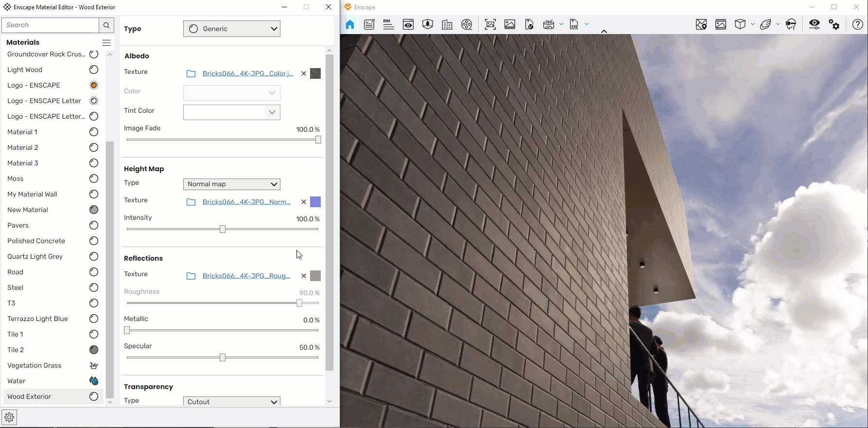Viewport: 868px width, 428px height.
Task: Open Height Map Type Normal map dropdown
Action: 232,184
